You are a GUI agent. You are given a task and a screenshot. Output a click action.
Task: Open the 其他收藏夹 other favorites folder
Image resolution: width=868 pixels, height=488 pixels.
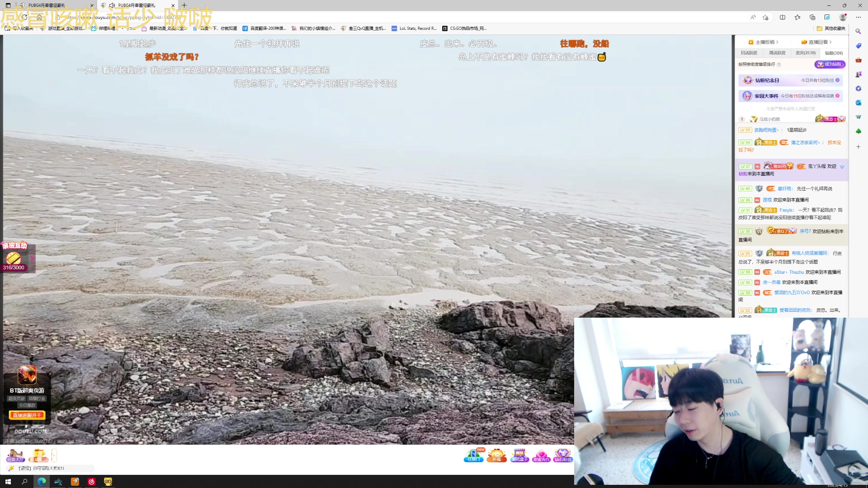[831, 28]
